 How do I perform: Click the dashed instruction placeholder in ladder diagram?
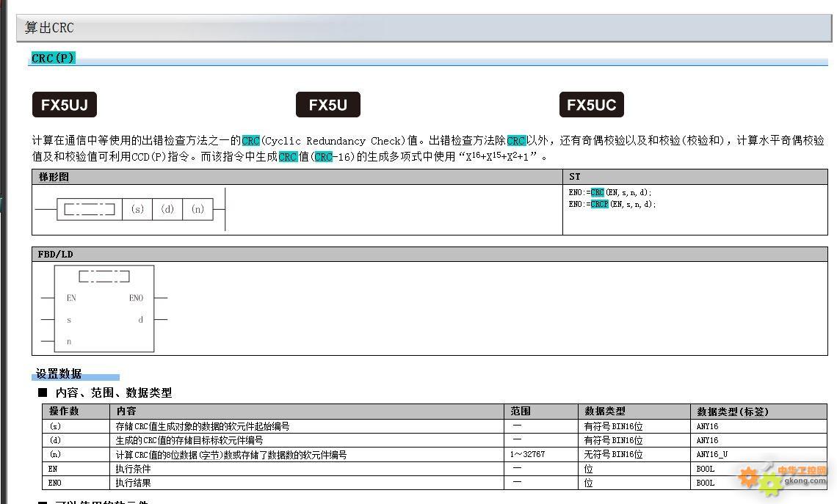89,209
